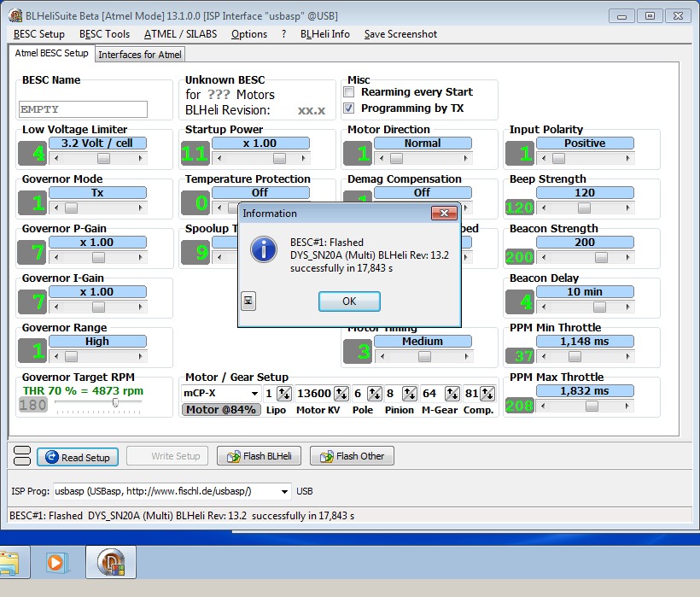The width and height of the screenshot is (700, 597).
Task: Click the BESC Name input field
Action: 83,109
